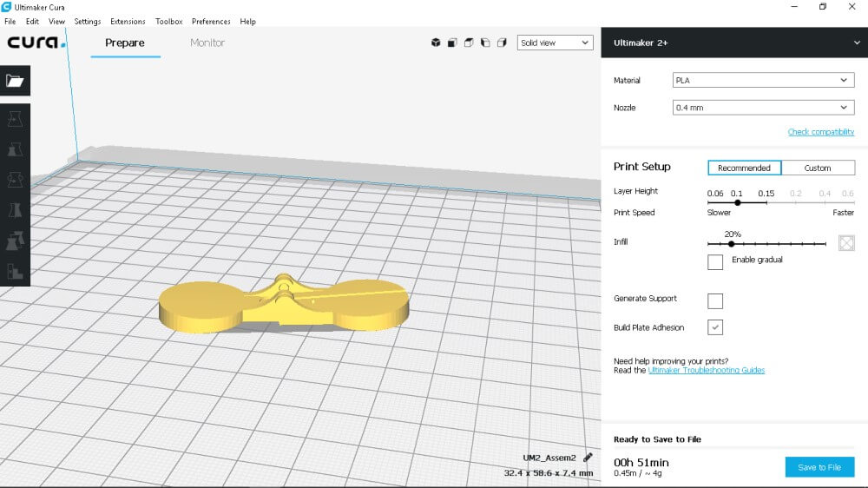This screenshot has height=488, width=868.
Task: Switch Print Setup to Custom mode
Action: coord(818,168)
